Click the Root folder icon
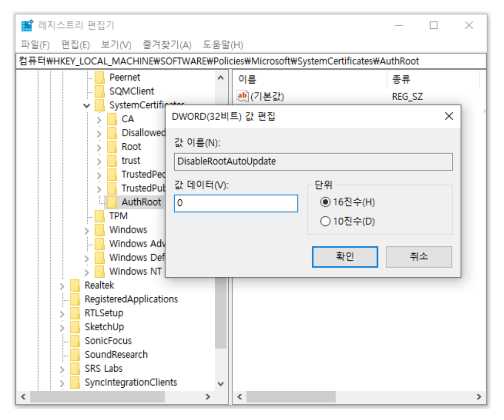The image size is (504, 420). pyautogui.click(x=112, y=146)
